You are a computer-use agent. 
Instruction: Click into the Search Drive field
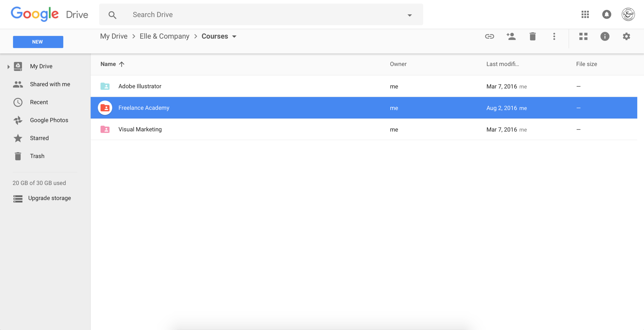pyautogui.click(x=258, y=15)
